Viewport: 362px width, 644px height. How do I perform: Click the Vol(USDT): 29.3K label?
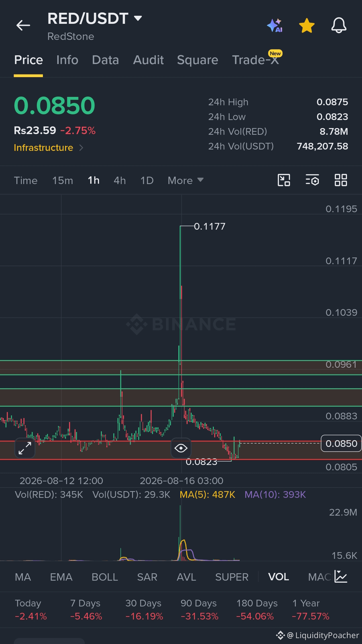[x=131, y=494]
